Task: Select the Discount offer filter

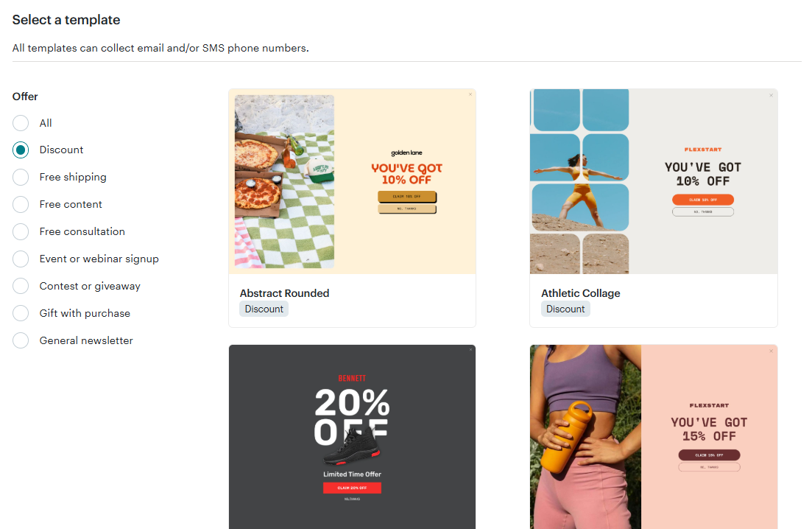Action: pos(21,150)
